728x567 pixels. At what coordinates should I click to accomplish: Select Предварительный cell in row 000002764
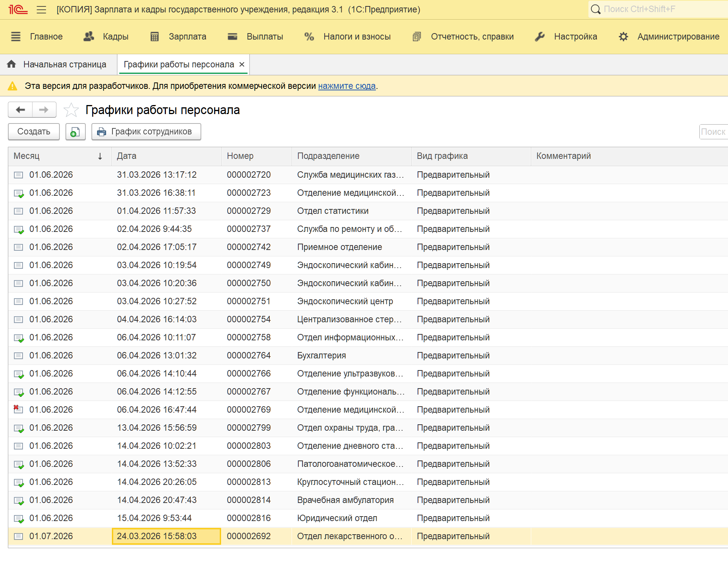coord(471,355)
